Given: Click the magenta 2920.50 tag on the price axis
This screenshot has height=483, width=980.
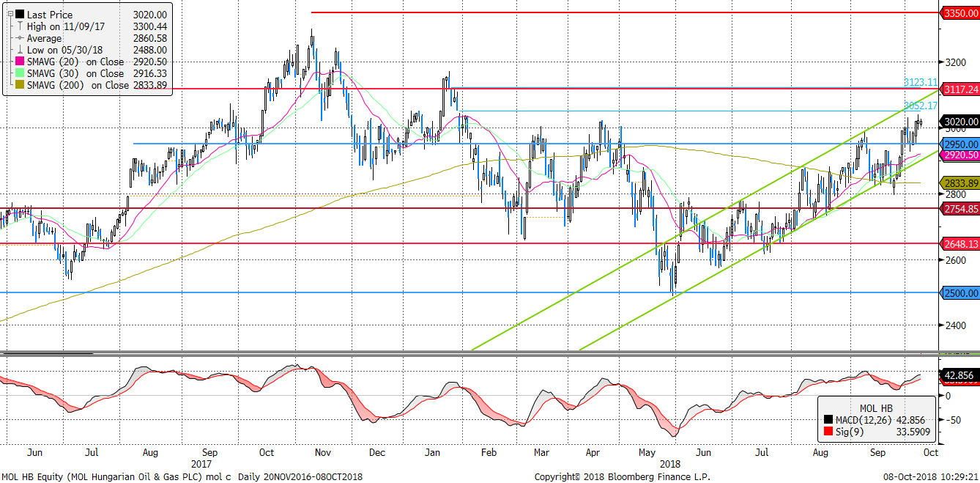Looking at the screenshot, I should [960, 155].
